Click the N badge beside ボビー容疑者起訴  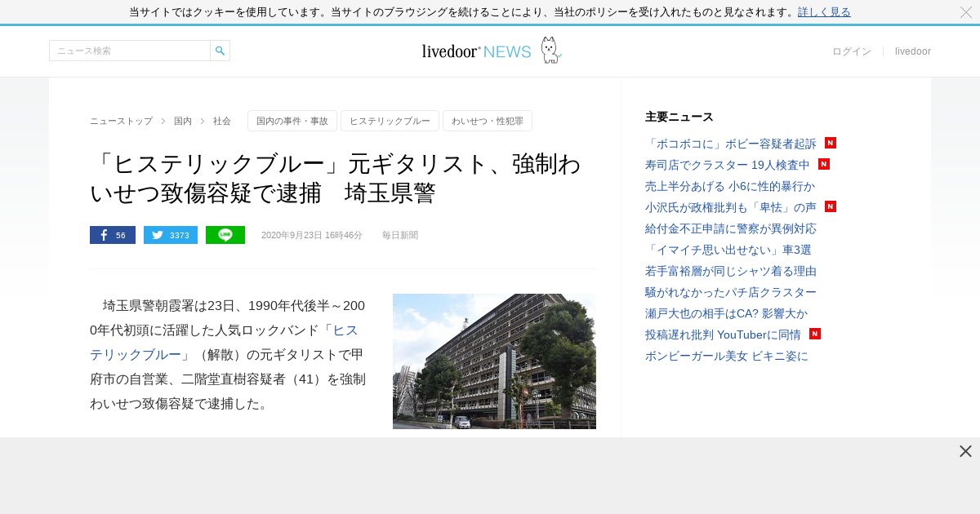(831, 143)
